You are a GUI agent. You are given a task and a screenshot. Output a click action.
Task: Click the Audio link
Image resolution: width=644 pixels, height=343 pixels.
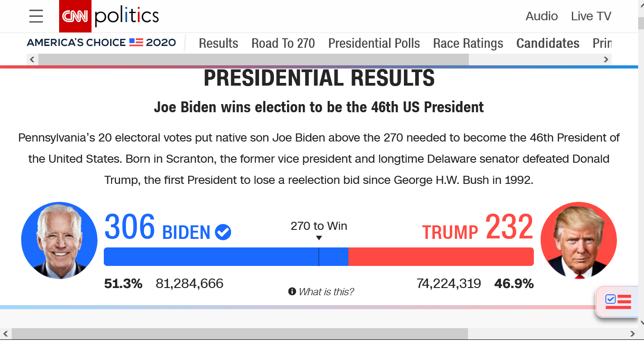pyautogui.click(x=542, y=16)
